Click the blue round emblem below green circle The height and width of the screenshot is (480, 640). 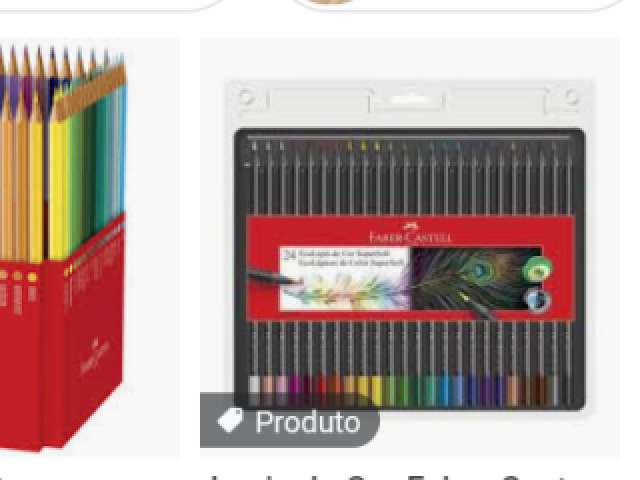click(537, 299)
